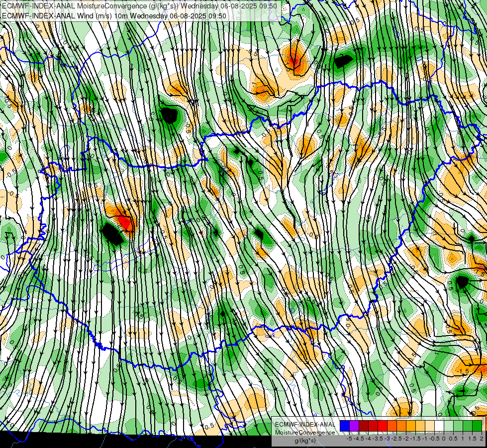The image size is (487, 448).
Task: Pick the medium green swatch ending at 1.5
Action: coord(468,426)
